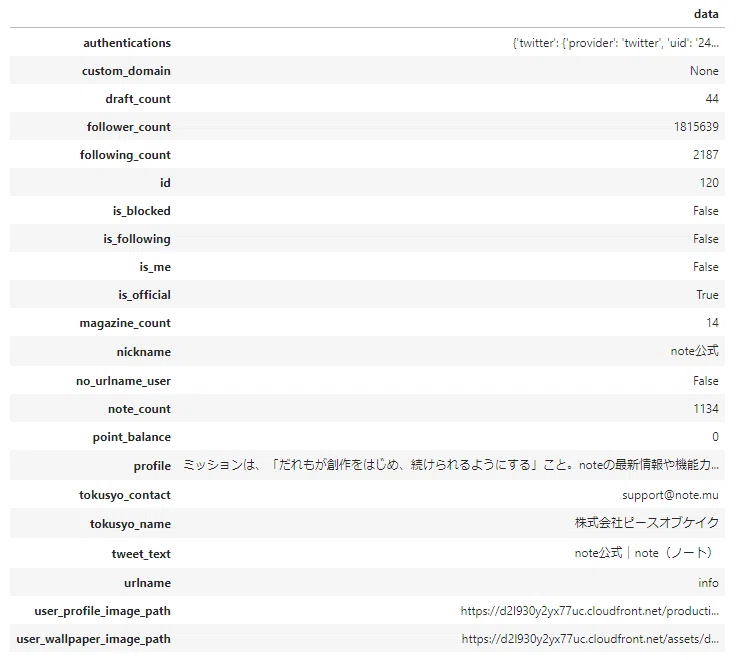
Task: Select the 'point_balance' row label
Action: click(132, 437)
